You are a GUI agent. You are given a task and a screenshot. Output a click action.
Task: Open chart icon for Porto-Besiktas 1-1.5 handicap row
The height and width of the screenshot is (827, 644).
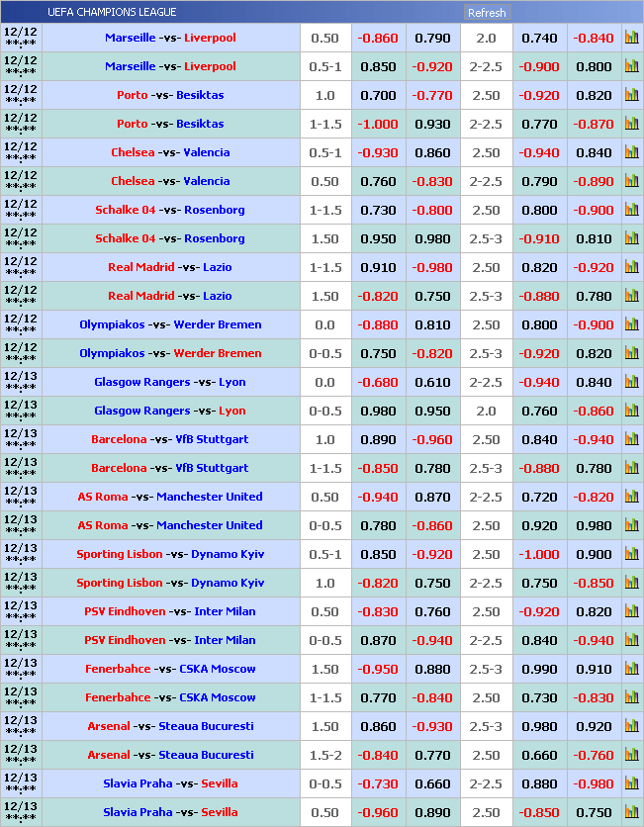[631, 125]
